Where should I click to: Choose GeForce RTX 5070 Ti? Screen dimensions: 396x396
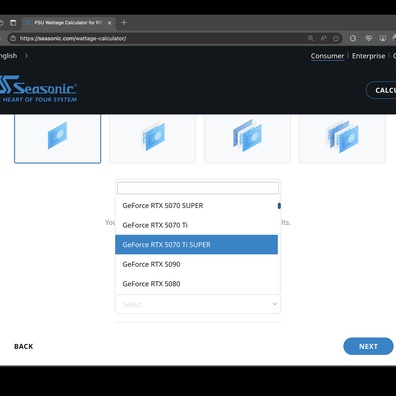click(x=196, y=225)
